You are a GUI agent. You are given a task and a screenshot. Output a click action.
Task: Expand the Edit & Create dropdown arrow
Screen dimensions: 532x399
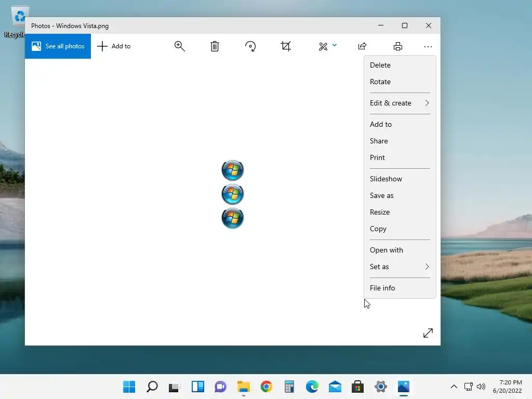click(x=335, y=45)
